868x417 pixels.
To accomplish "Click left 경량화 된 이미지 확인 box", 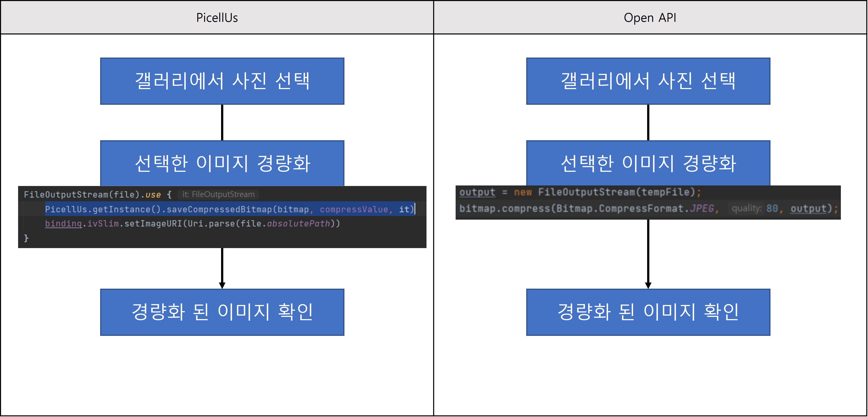I will (222, 312).
